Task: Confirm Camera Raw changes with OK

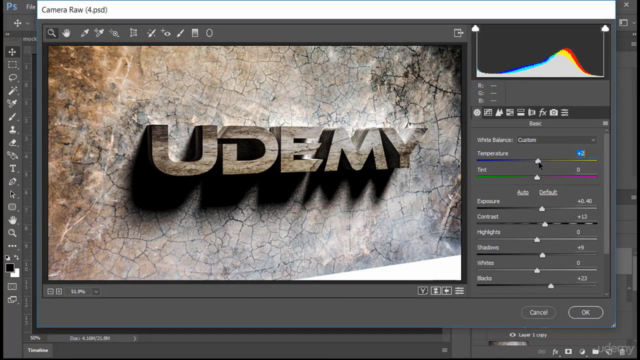Action: [585, 313]
